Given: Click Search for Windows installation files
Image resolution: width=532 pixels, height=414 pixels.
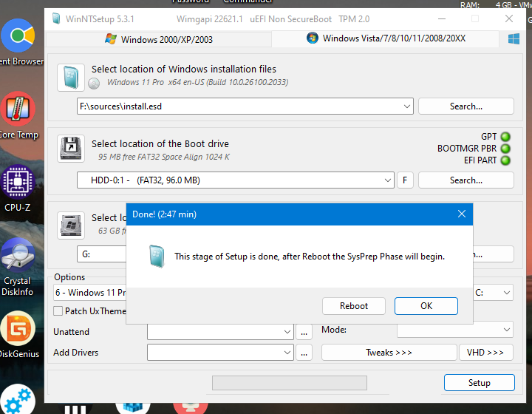Looking at the screenshot, I should click(465, 106).
